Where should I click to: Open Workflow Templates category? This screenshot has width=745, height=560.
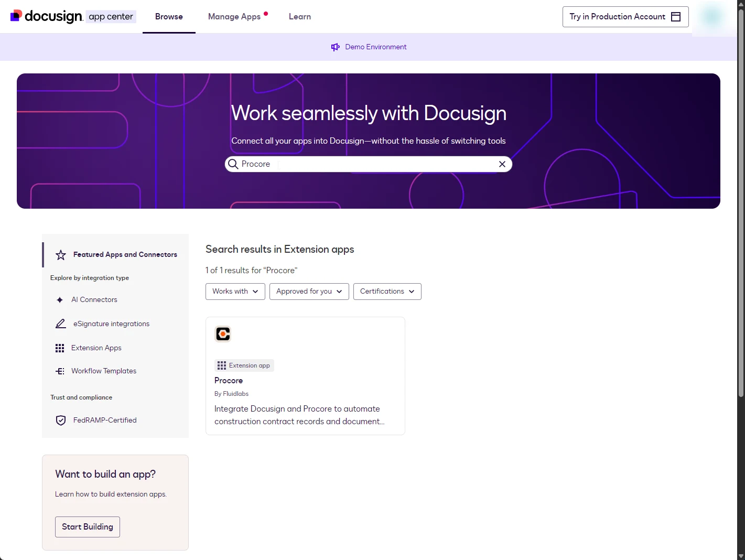pos(104,371)
